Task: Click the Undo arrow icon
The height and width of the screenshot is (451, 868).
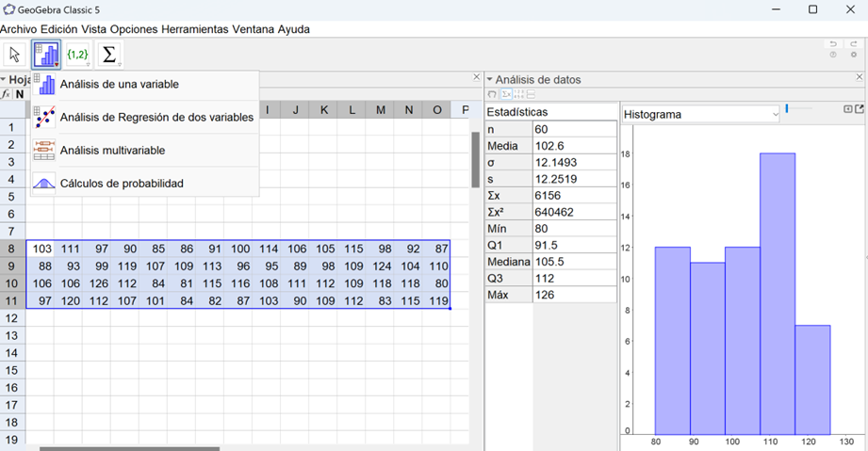Action: click(x=833, y=44)
